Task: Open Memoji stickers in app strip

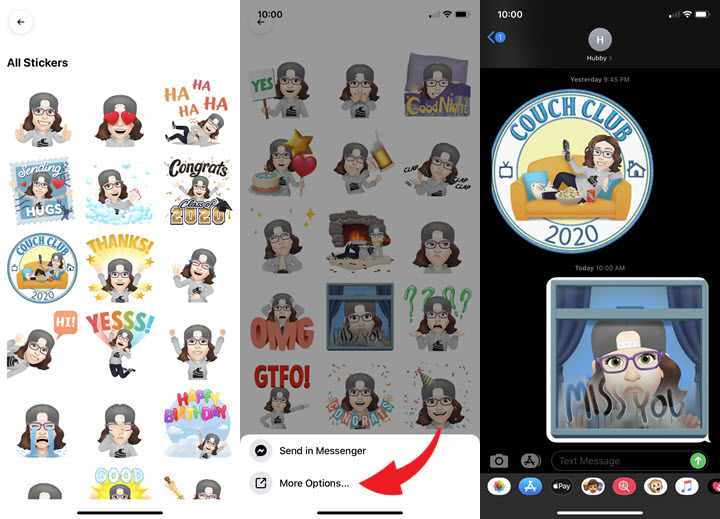Action: (x=593, y=486)
